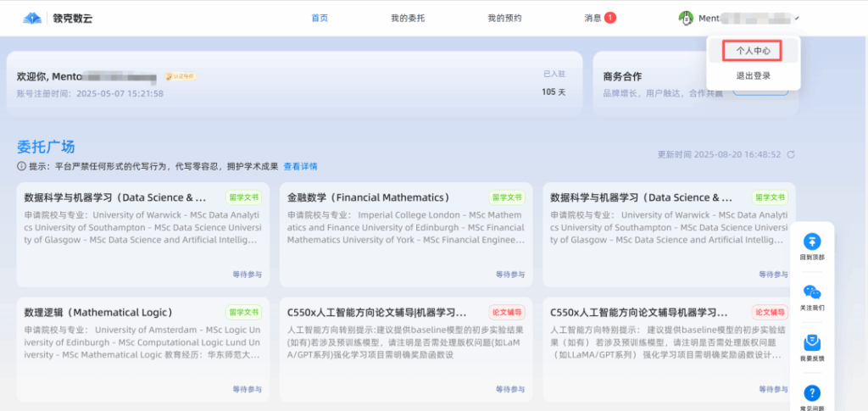
Task: Click the 论文辅导 tag on the middle C550x card
Action: tap(506, 312)
